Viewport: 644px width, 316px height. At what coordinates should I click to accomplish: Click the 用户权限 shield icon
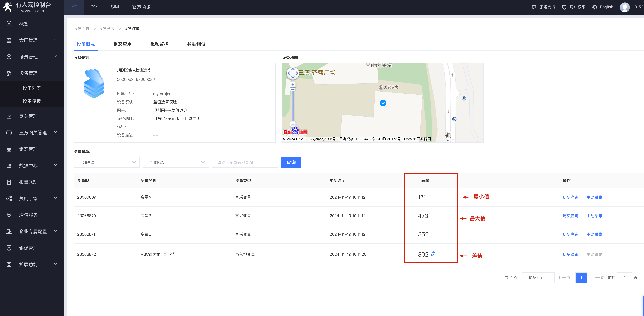[564, 7]
